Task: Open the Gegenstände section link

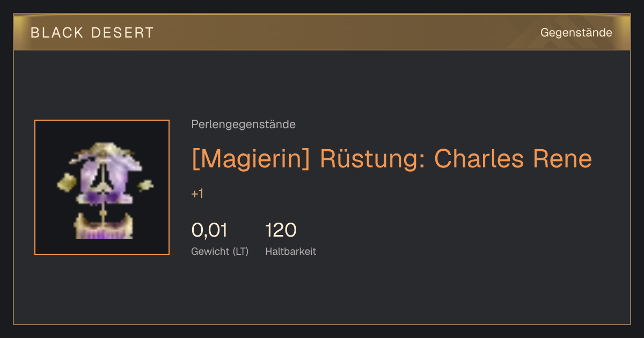Action: click(x=576, y=33)
